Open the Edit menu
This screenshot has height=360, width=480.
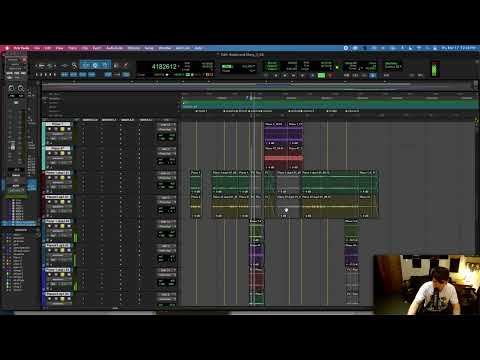[x=48, y=48]
